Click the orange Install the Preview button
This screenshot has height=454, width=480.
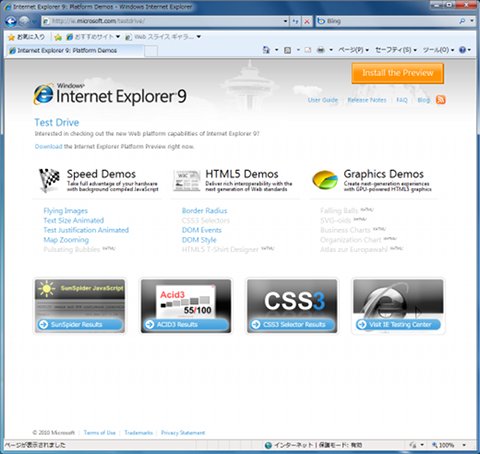(398, 73)
